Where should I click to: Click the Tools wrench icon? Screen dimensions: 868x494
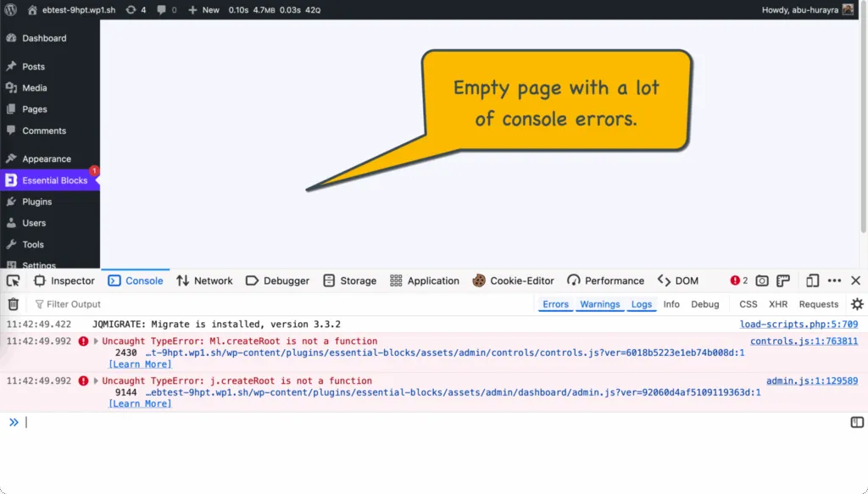point(11,245)
